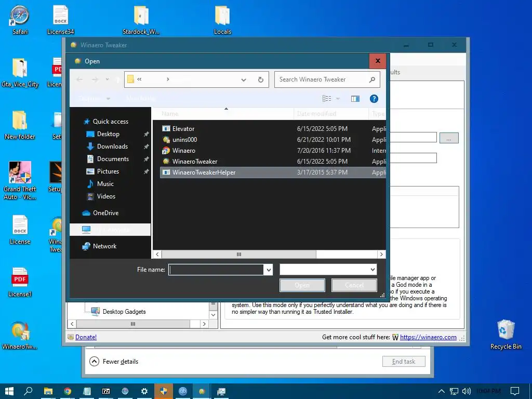Select the Stardock_W... folder on desktop
The image size is (532, 399).
pos(141,20)
